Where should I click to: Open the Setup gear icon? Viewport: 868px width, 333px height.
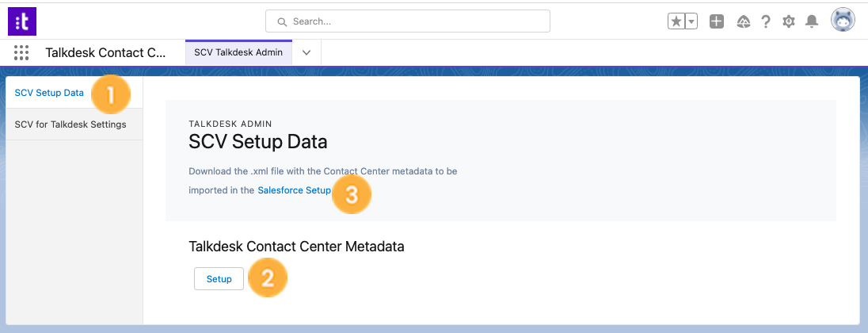tap(788, 21)
